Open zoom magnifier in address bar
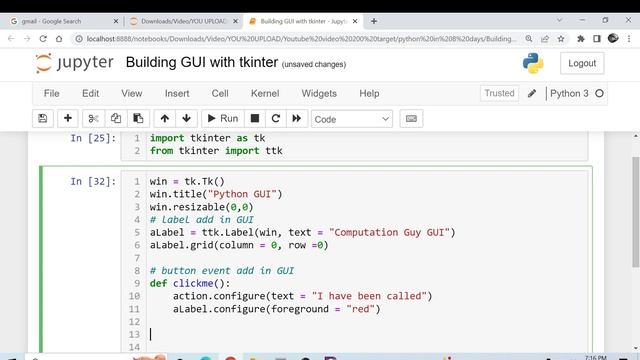 pyautogui.click(x=529, y=39)
